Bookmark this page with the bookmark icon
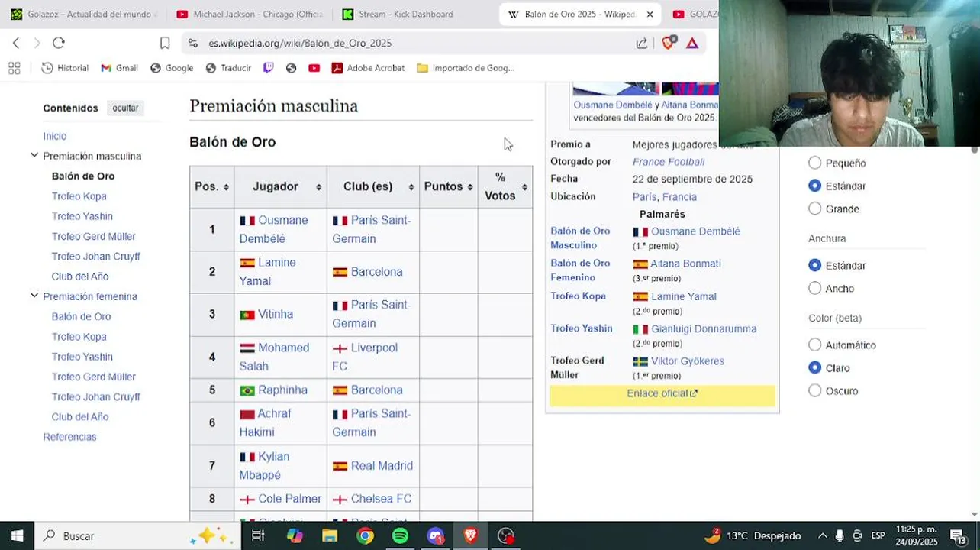Viewport: 980px width, 550px height. coord(165,44)
